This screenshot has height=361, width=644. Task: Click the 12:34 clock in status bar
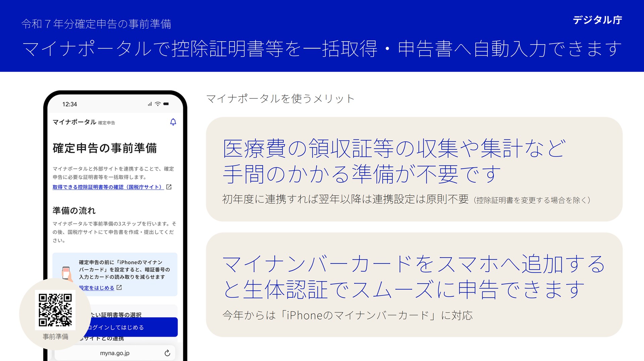[x=70, y=104]
